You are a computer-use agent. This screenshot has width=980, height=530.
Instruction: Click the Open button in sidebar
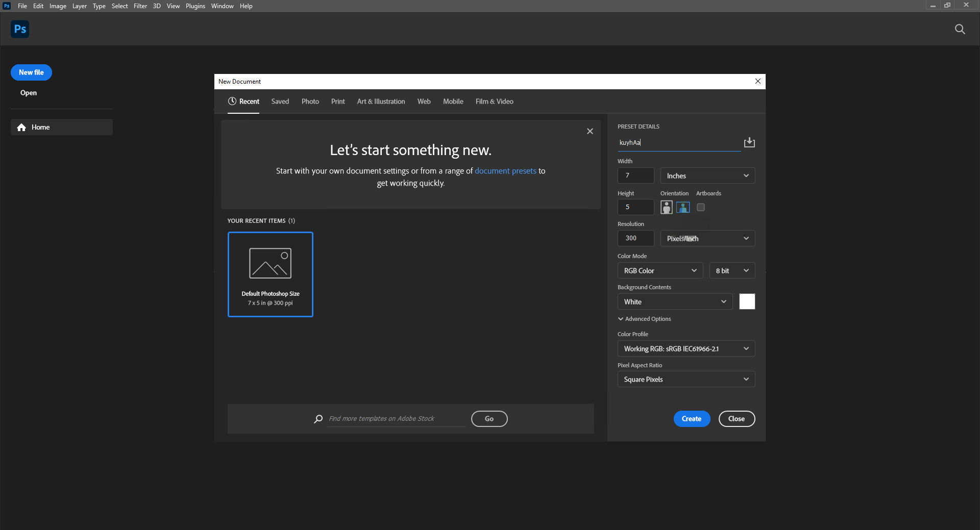[x=29, y=93]
